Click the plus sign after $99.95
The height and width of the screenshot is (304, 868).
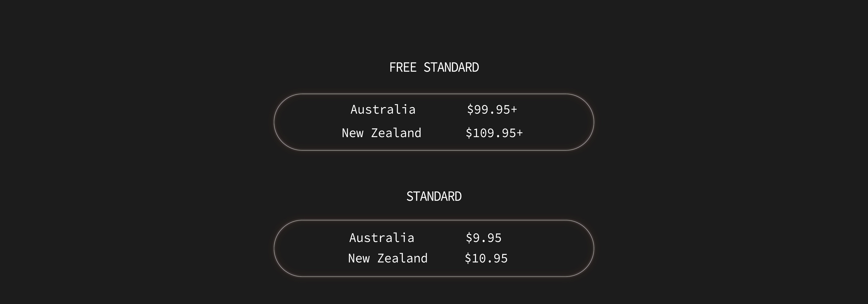pos(514,110)
